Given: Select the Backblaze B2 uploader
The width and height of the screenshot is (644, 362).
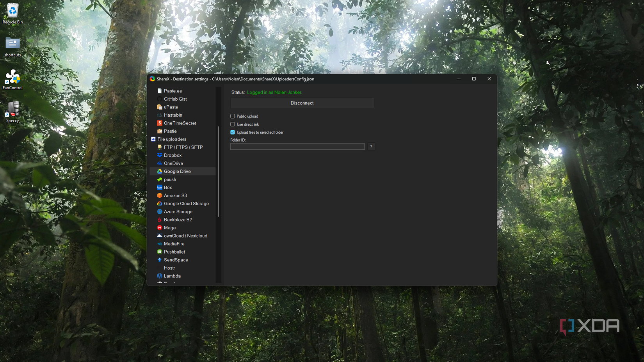Looking at the screenshot, I should click(x=178, y=220).
